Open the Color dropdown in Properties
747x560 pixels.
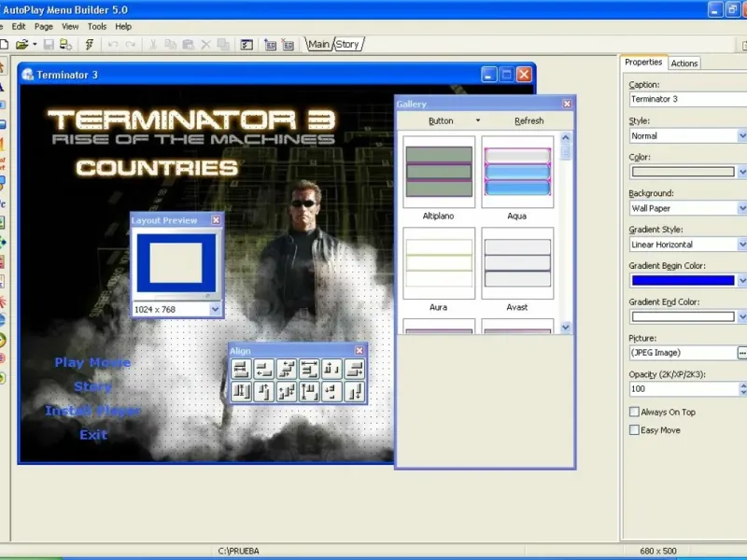[x=741, y=172]
